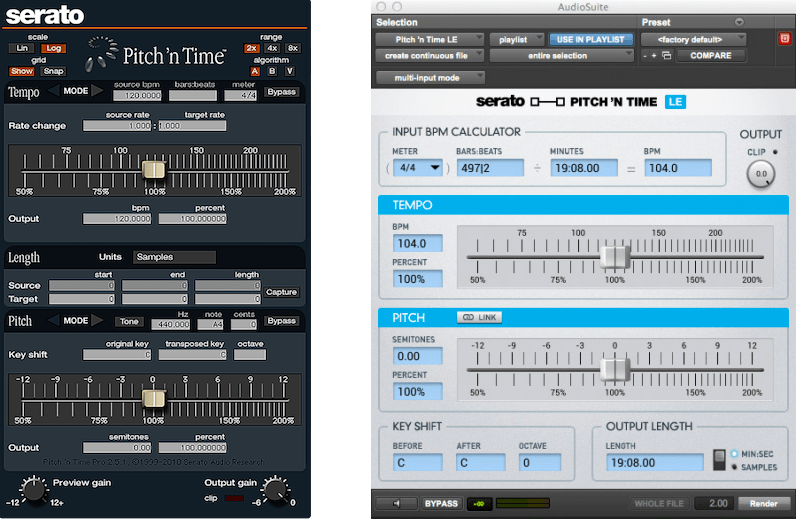The image size is (796, 519).
Task: Select algorithm A
Action: pos(255,71)
